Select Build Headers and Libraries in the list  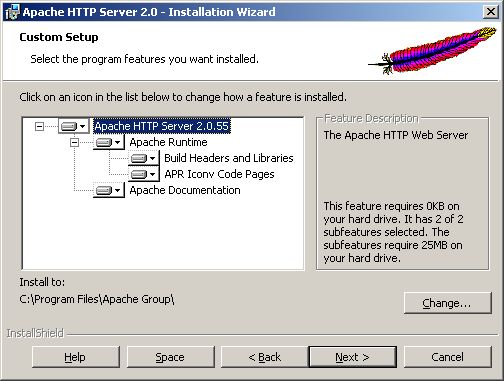point(229,158)
